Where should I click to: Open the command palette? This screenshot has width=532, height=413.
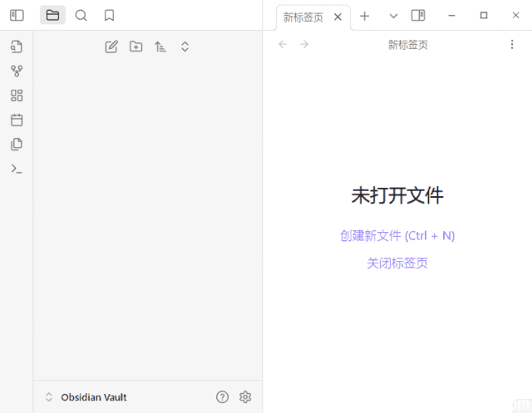(17, 169)
